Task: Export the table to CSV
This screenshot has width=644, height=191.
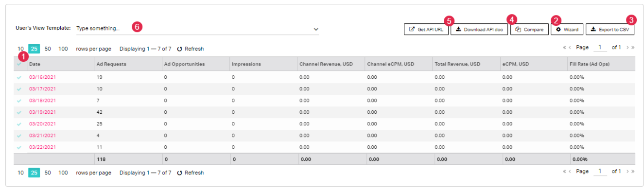Action: pyautogui.click(x=610, y=30)
